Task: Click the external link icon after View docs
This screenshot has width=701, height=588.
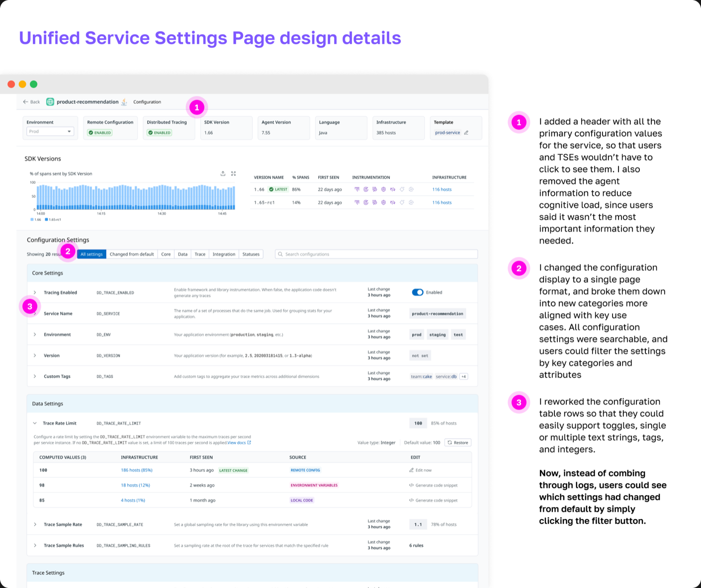Action: point(249,442)
